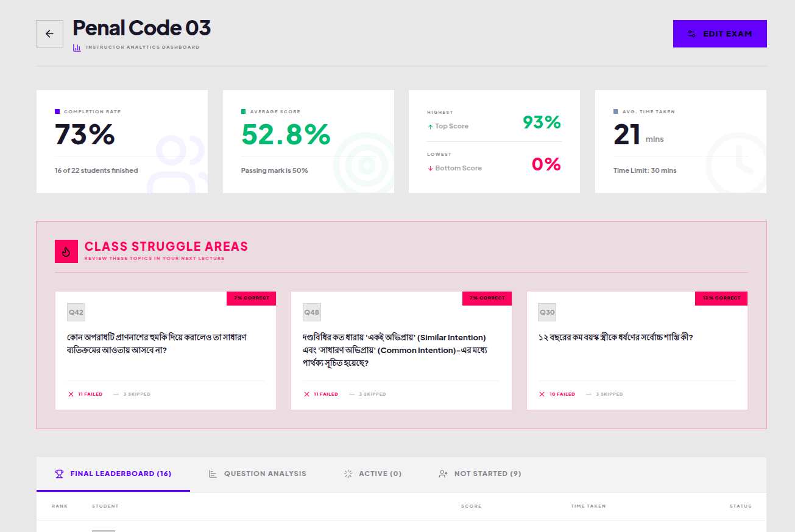Click the Q30 question text about ১২ বছরের
The image size is (795, 532).
click(x=616, y=337)
